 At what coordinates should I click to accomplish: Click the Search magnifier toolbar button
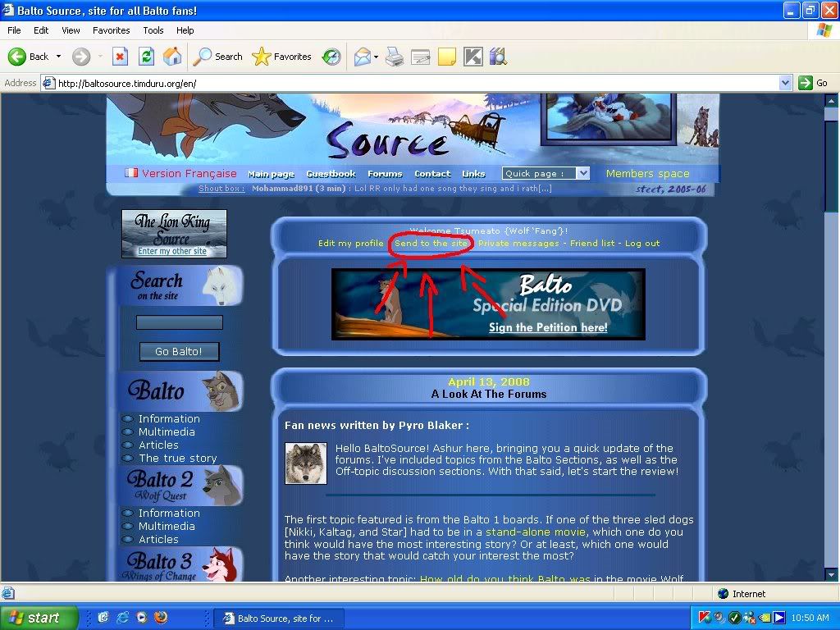click(x=217, y=57)
